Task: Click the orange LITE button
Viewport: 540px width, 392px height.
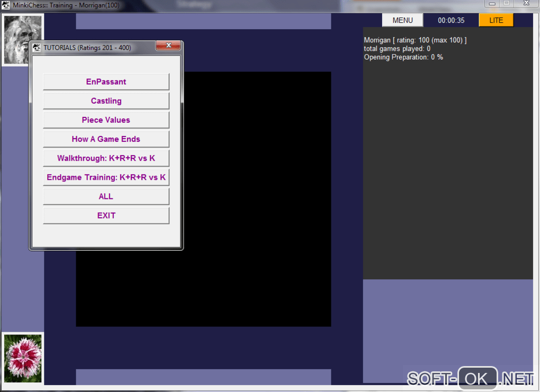Action: pos(496,20)
